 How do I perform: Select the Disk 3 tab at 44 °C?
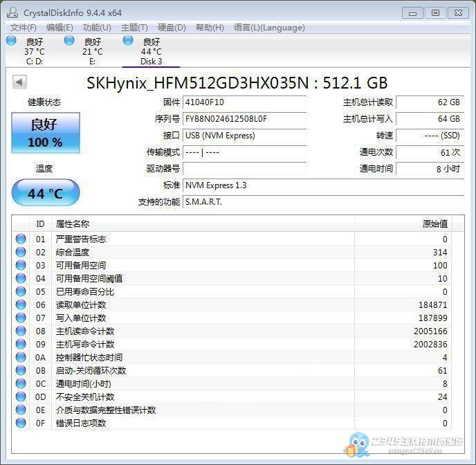(x=152, y=51)
